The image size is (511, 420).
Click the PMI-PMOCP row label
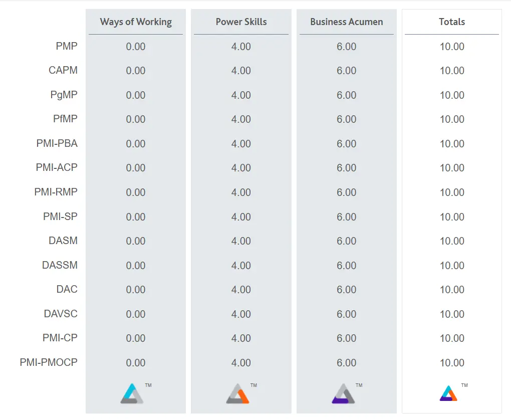coord(49,363)
